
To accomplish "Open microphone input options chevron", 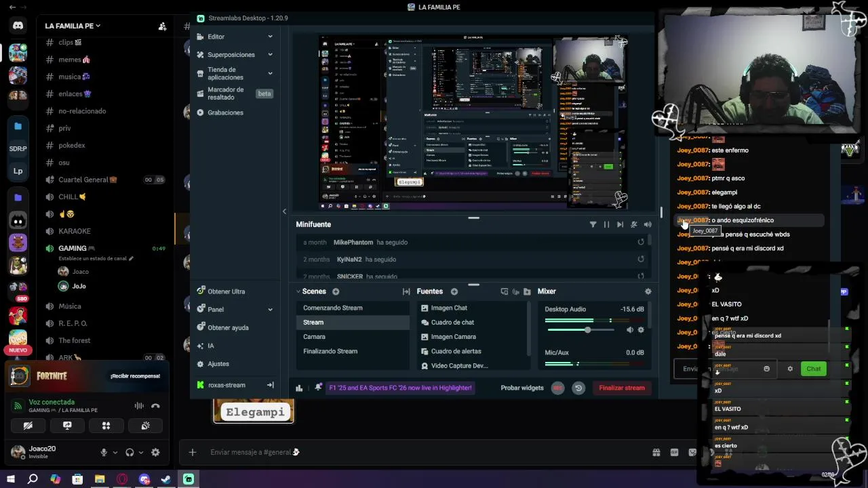I will click(x=115, y=452).
